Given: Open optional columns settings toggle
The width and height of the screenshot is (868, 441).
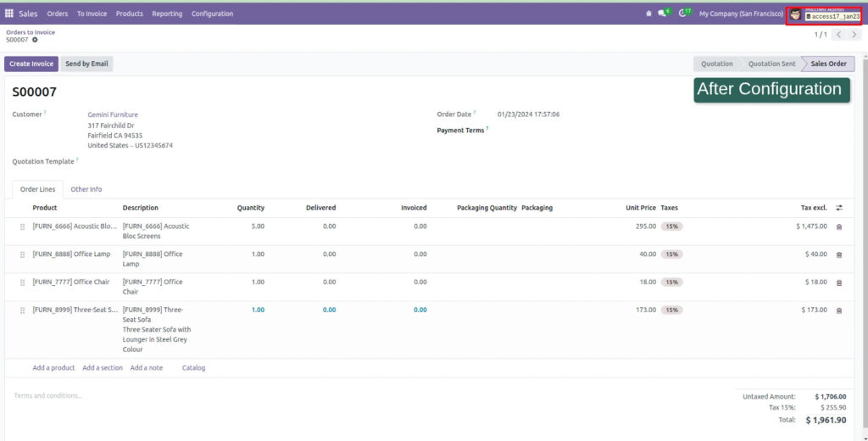Looking at the screenshot, I should [839, 208].
